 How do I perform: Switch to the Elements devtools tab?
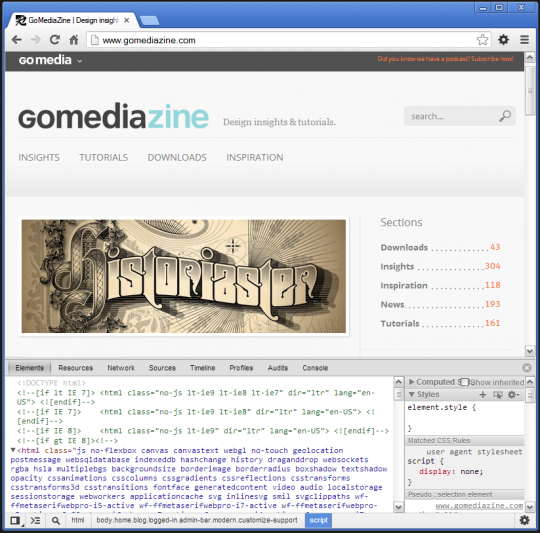pos(29,368)
